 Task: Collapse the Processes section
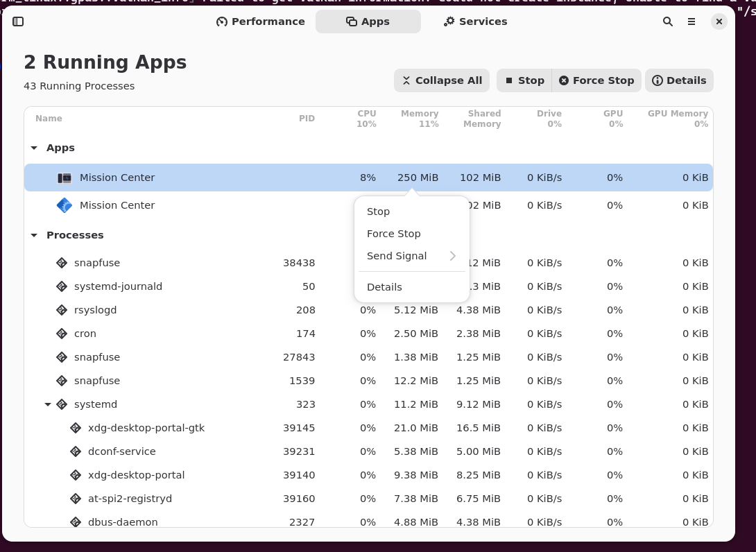tap(33, 235)
